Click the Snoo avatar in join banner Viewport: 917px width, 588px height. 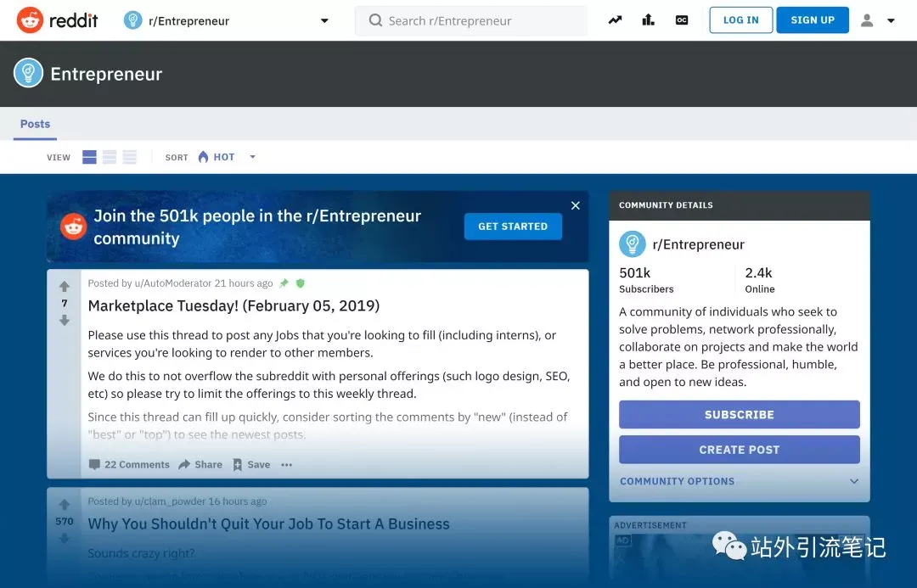[x=74, y=227]
